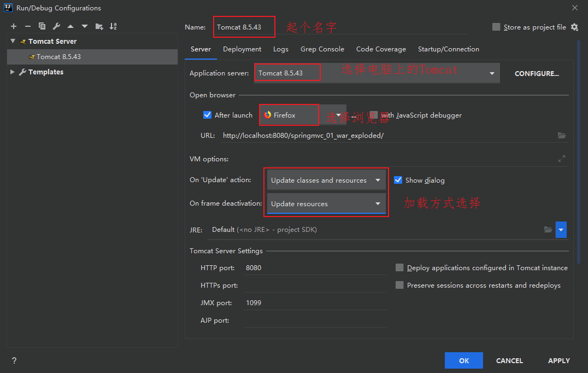Move configuration down with arrow icon
Image resolution: width=588 pixels, height=373 pixels.
(x=85, y=26)
